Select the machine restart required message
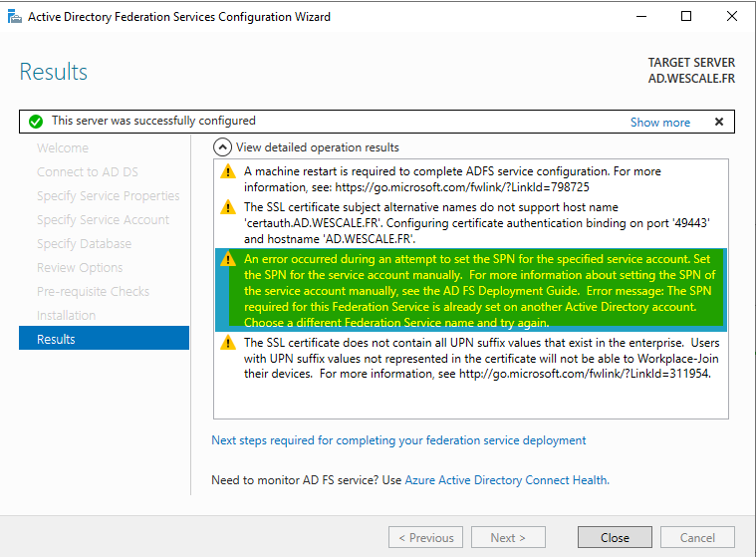Screen dimensions: 756x557 pos(470,179)
